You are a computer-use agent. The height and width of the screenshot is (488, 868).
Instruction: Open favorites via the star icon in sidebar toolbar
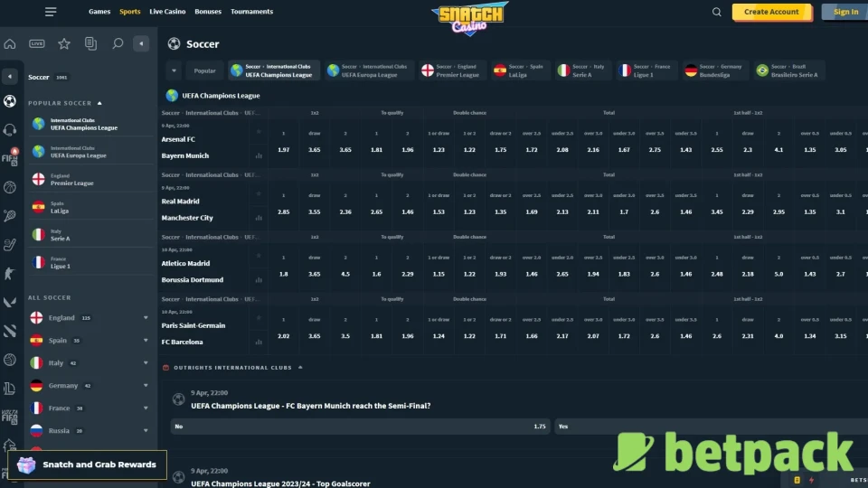pos(64,43)
